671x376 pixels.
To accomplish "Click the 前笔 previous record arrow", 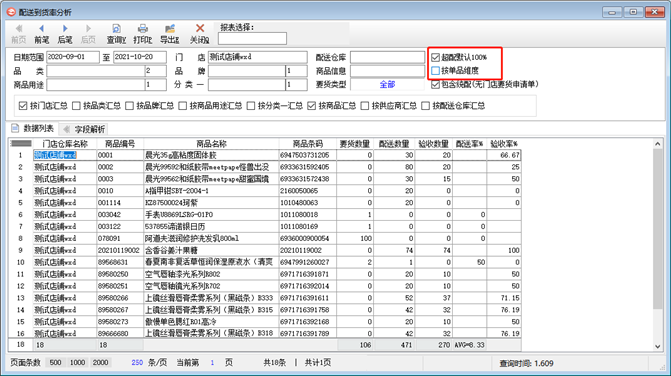I will click(x=42, y=29).
